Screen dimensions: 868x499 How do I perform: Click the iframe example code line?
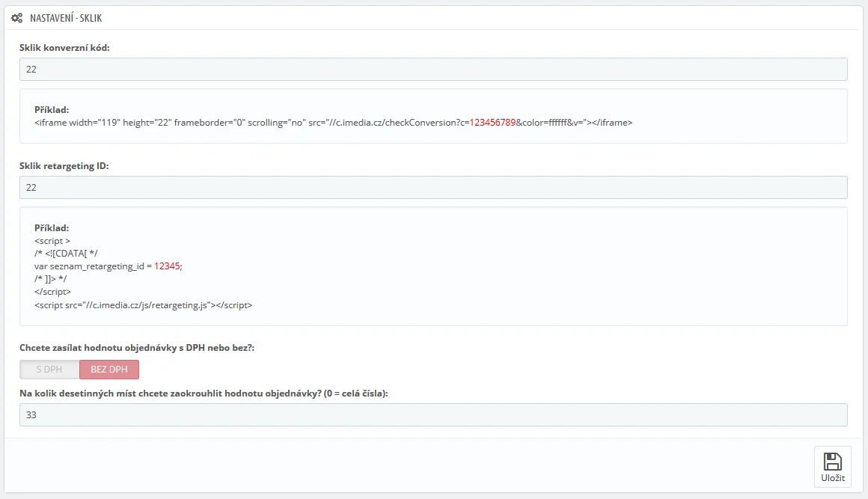pos(333,122)
